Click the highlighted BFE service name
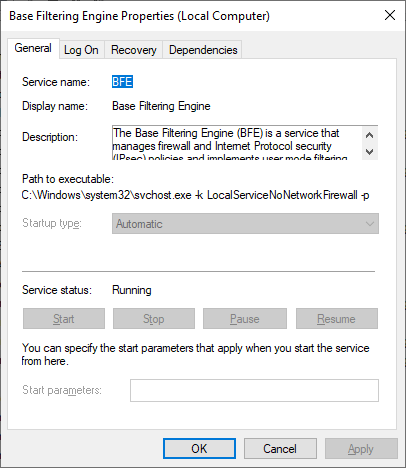Image resolution: width=406 pixels, height=468 pixels. (x=122, y=82)
